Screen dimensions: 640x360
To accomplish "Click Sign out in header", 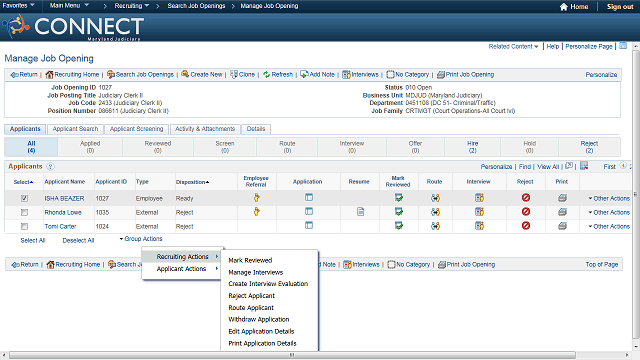I will point(620,7).
